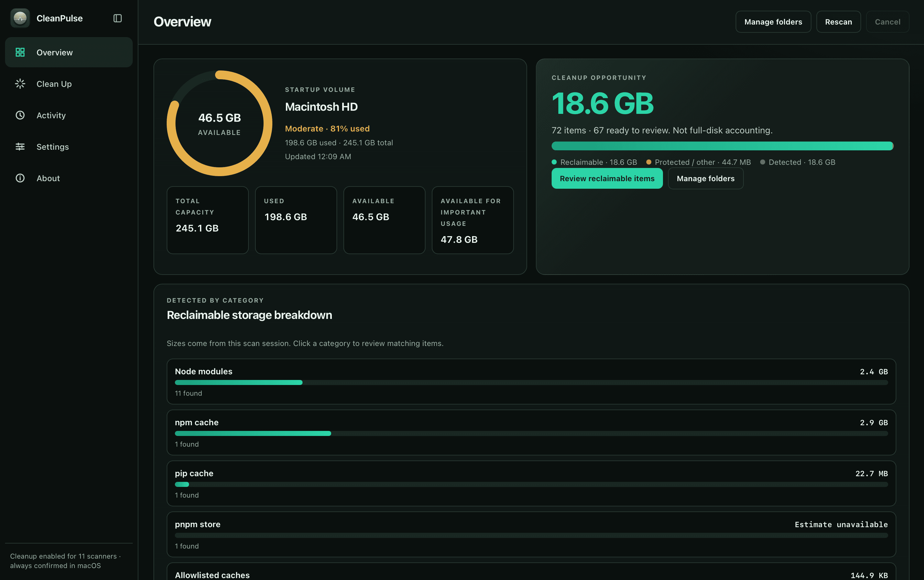The image size is (924, 580).
Task: Click the Node modules size bar
Action: (531, 382)
